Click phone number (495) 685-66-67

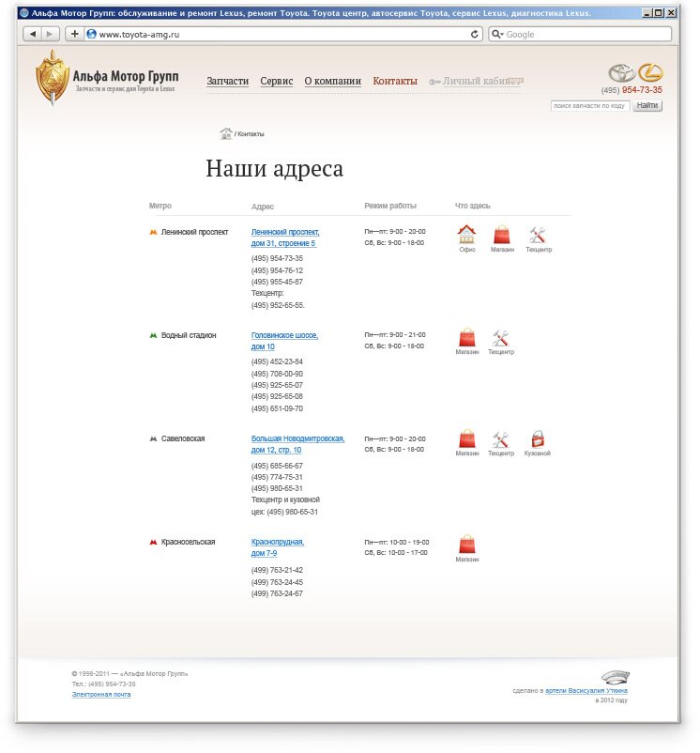click(277, 466)
